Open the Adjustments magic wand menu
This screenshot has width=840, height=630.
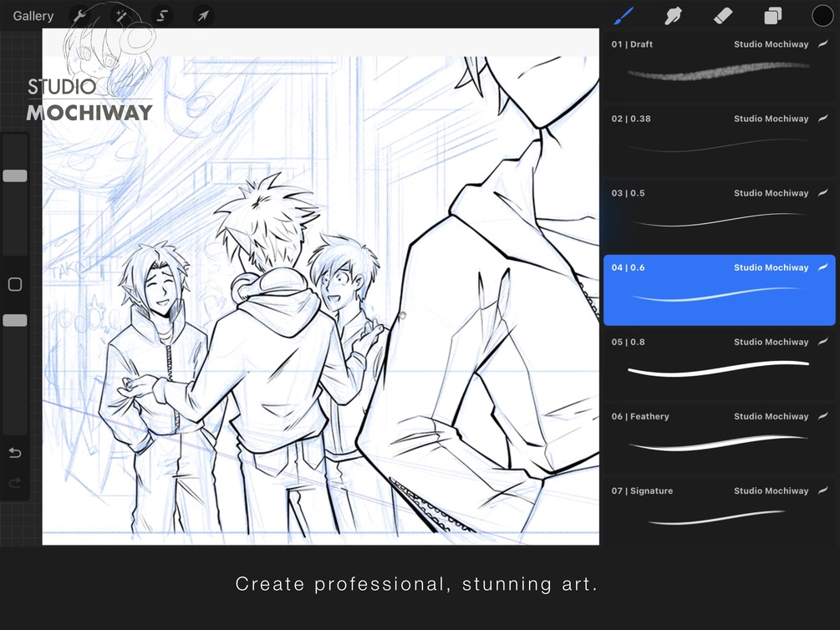(x=121, y=16)
